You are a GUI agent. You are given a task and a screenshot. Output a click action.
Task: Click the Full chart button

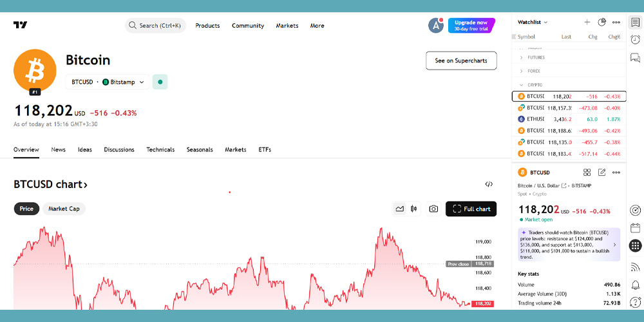[471, 209]
